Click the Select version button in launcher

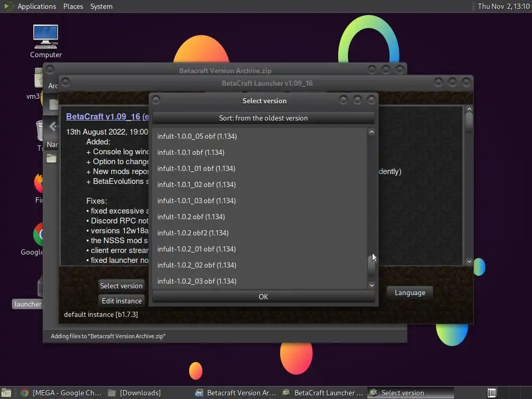click(x=121, y=286)
